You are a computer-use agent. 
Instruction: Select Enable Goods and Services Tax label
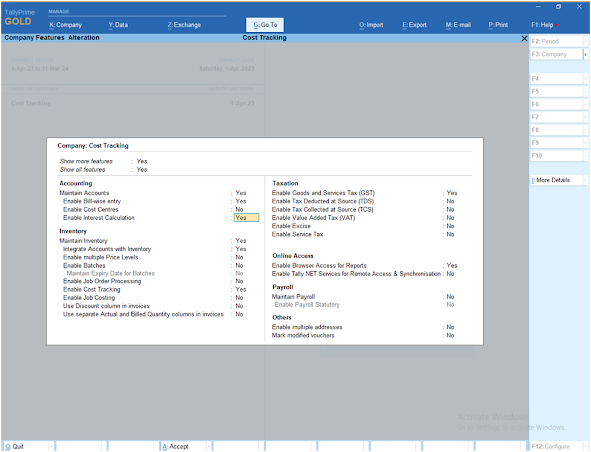323,193
